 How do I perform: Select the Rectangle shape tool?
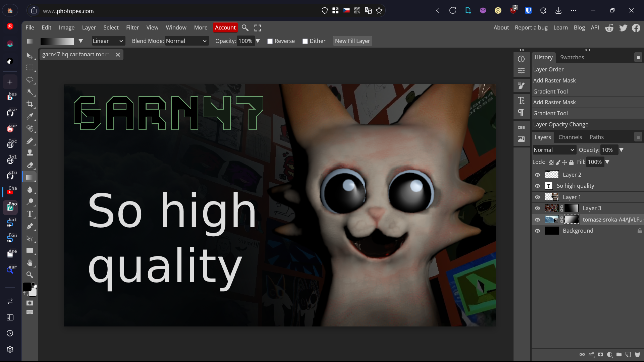tap(30, 251)
